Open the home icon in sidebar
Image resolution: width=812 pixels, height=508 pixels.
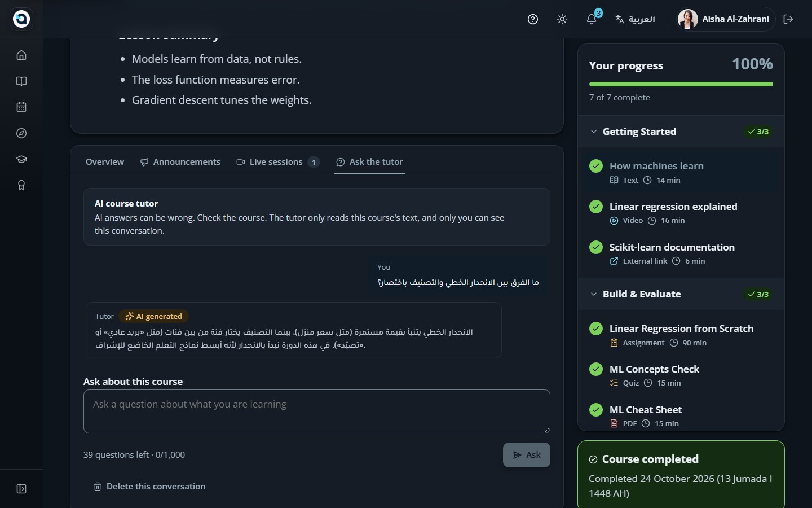21,55
